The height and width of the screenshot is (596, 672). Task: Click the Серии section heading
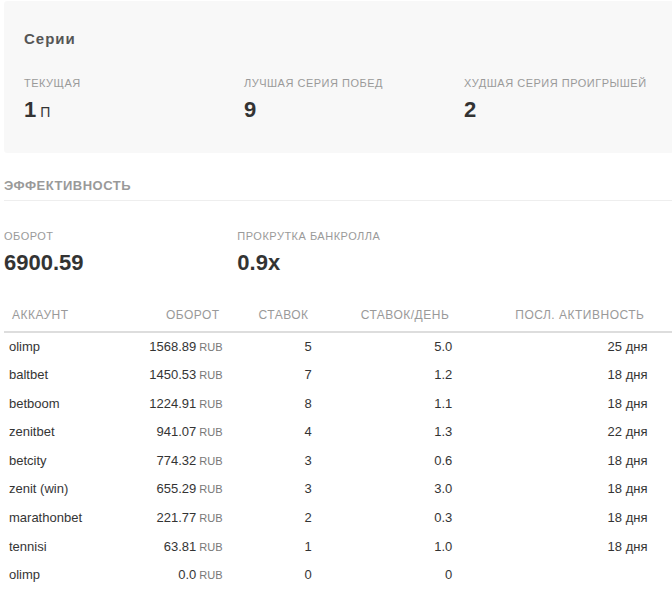click(x=49, y=39)
